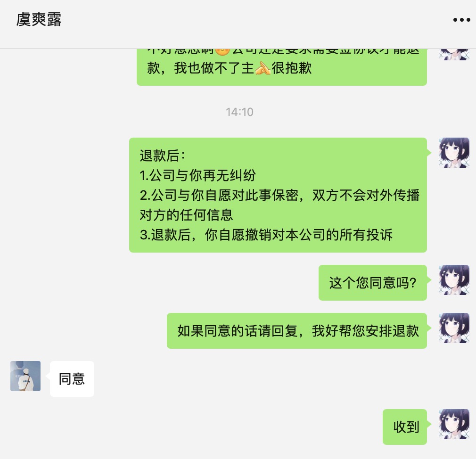476x459 pixels.
Task: Click the avatar beside 收到 message
Action: [x=454, y=424]
